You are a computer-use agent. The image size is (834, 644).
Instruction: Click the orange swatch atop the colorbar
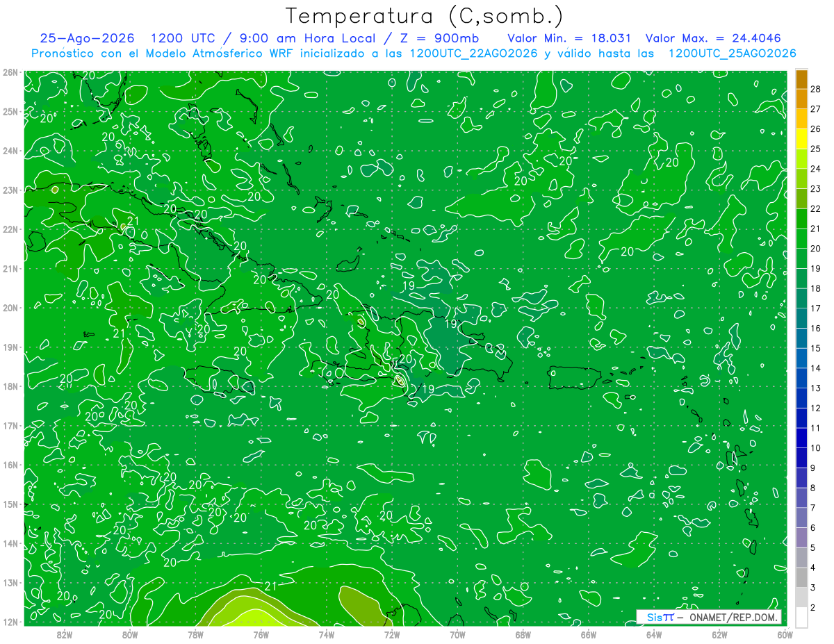tap(801, 79)
